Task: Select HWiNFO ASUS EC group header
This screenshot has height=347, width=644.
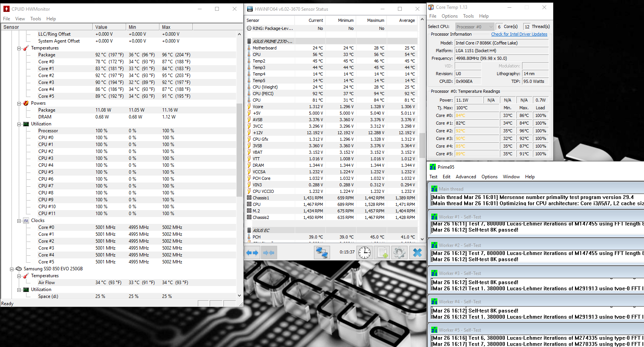Action: pos(332,230)
